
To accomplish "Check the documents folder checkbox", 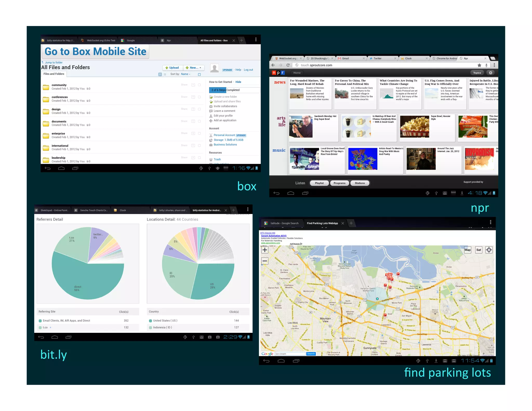I will click(x=199, y=121).
